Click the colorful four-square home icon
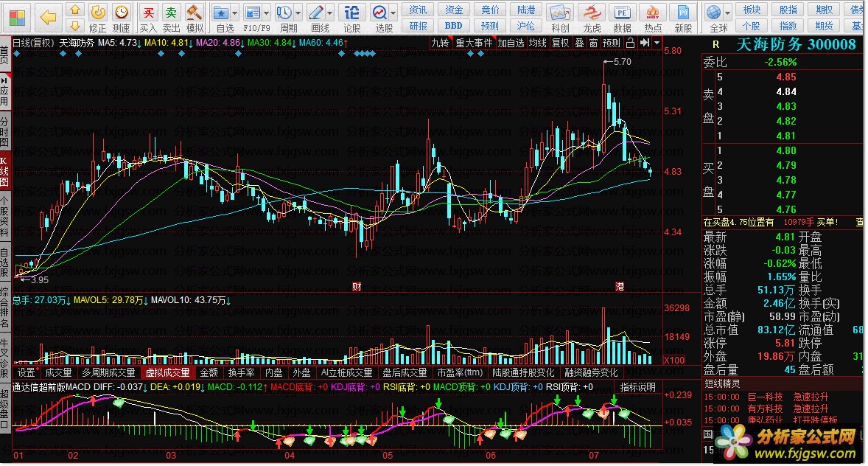 click(17, 18)
